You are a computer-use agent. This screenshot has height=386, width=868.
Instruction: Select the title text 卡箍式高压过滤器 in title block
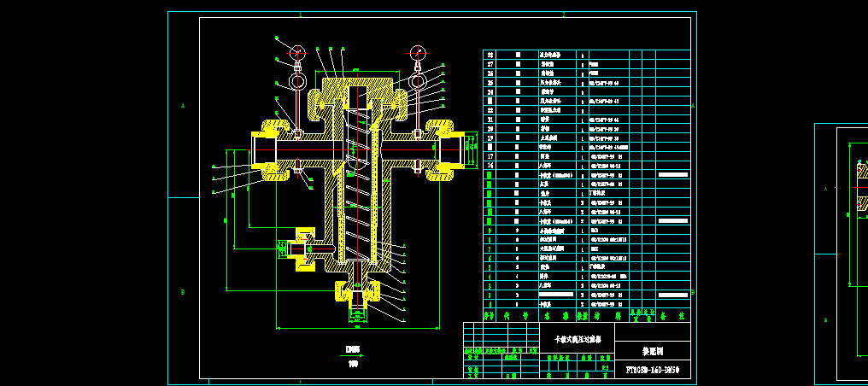click(578, 340)
